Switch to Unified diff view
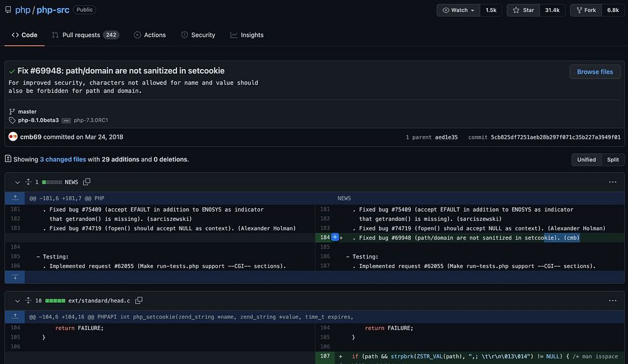 point(586,159)
